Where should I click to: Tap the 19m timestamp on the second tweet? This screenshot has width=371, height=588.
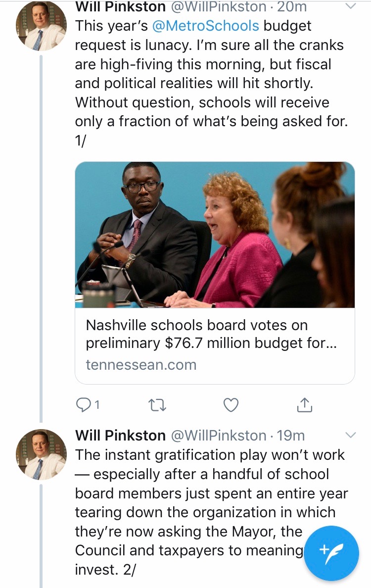291,436
